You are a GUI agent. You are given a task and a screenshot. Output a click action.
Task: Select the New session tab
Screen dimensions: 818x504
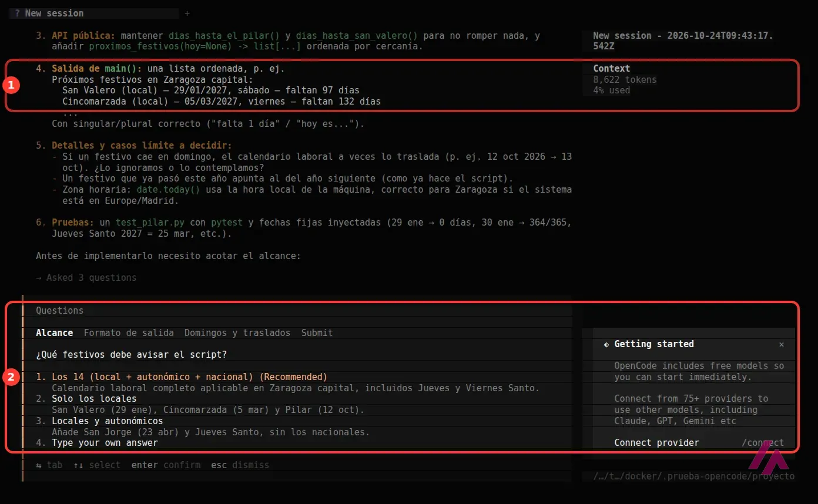[94, 13]
